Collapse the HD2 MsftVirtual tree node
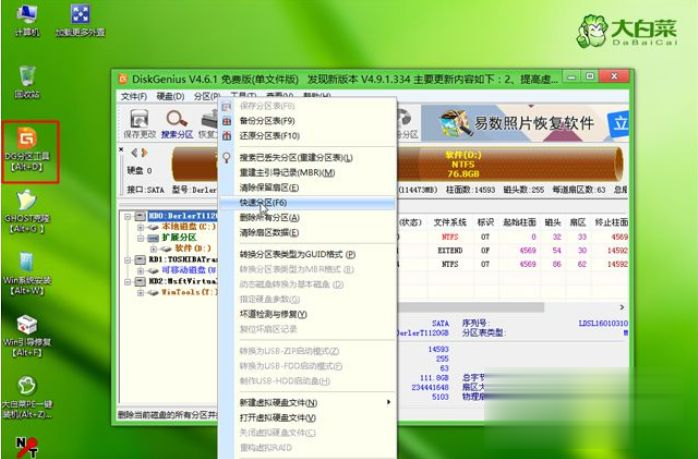698x459 pixels. tap(128, 281)
